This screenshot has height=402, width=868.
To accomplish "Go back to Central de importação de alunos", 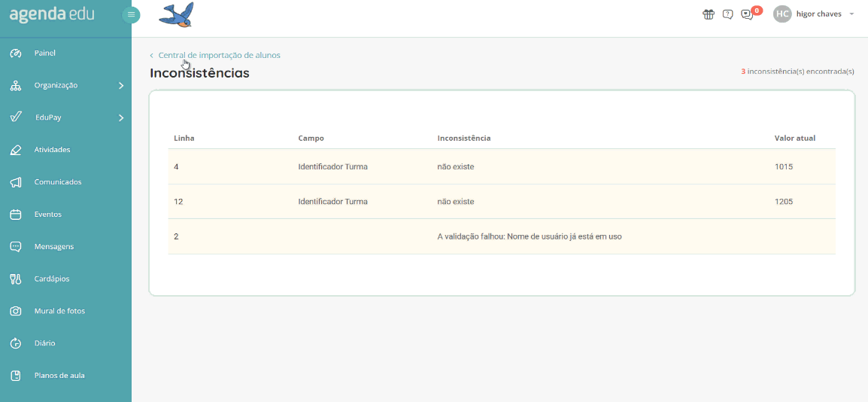I will click(x=219, y=55).
